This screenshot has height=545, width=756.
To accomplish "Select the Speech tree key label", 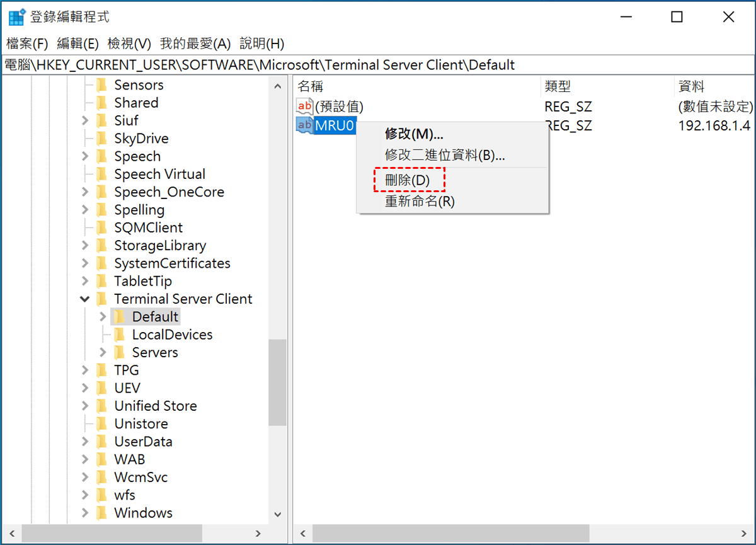I will (137, 156).
